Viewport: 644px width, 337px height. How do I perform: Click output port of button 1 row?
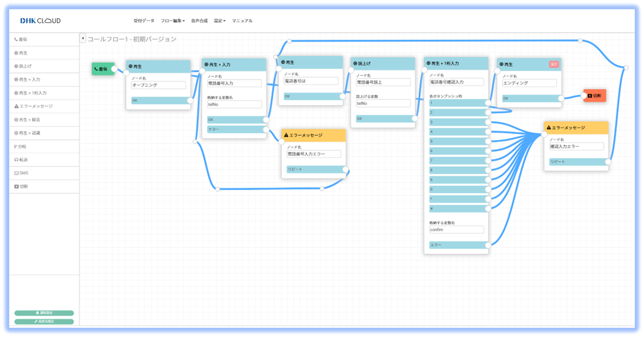[487, 103]
